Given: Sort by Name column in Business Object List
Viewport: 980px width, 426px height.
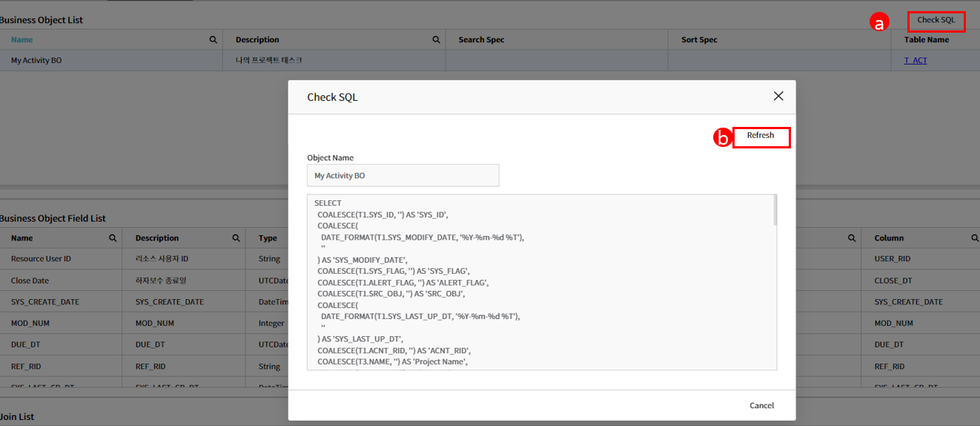Looking at the screenshot, I should coord(22,40).
